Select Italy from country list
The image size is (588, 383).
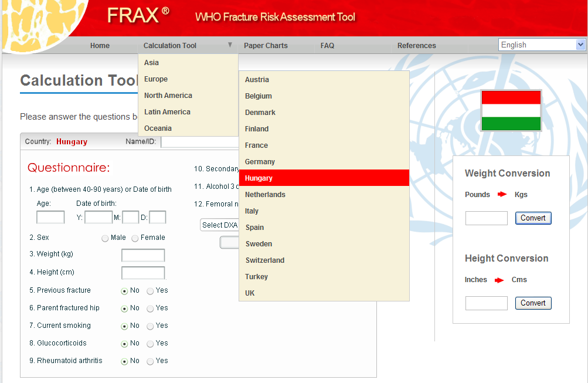324,211
